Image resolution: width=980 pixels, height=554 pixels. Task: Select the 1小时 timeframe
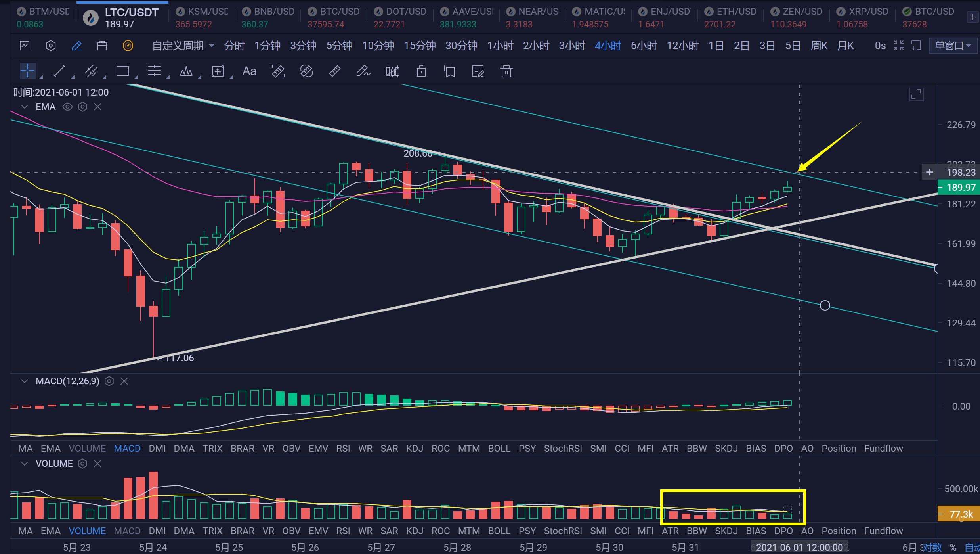(500, 46)
